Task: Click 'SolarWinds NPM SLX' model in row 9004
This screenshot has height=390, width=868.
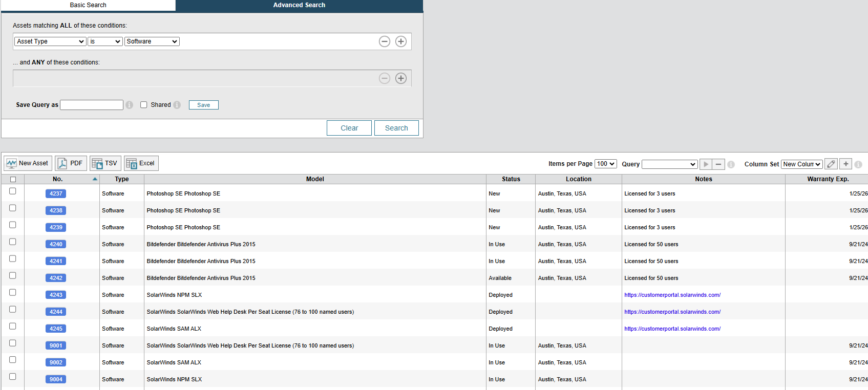Action: coord(175,379)
